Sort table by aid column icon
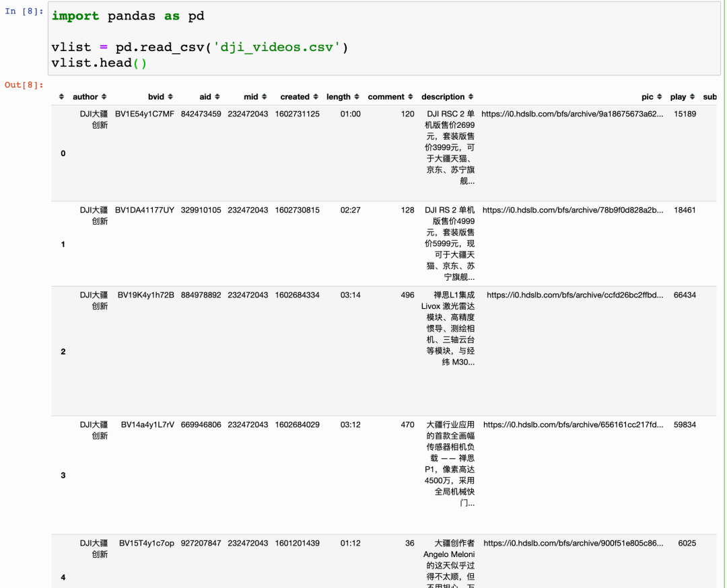This screenshot has width=727, height=588. click(217, 97)
